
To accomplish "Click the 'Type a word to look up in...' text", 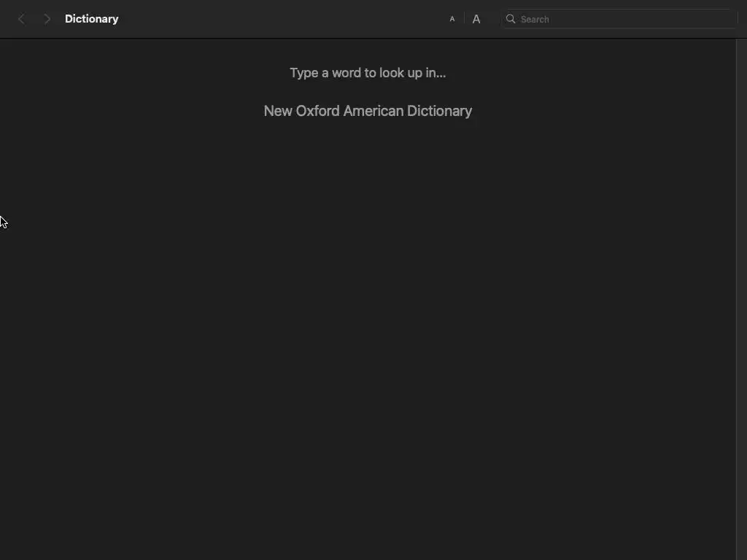I will pyautogui.click(x=368, y=73).
